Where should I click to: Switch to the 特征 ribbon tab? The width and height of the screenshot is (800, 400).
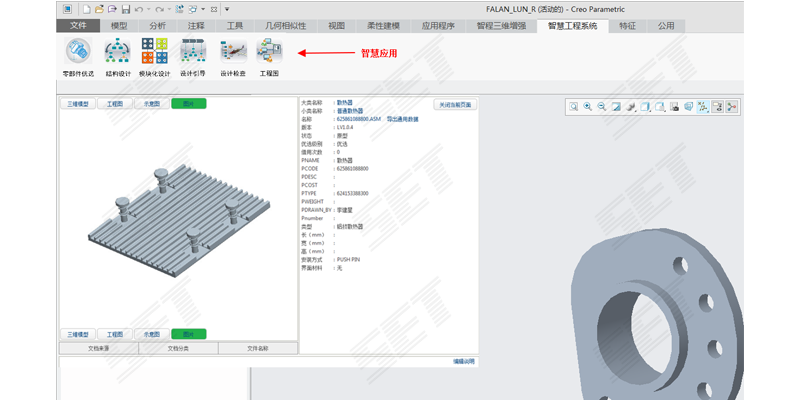point(628,26)
